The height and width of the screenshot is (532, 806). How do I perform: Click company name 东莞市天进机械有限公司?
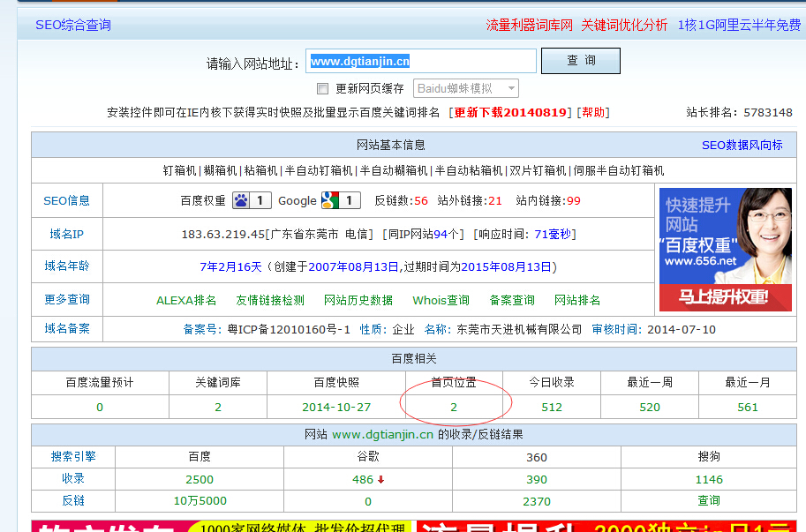(519, 330)
